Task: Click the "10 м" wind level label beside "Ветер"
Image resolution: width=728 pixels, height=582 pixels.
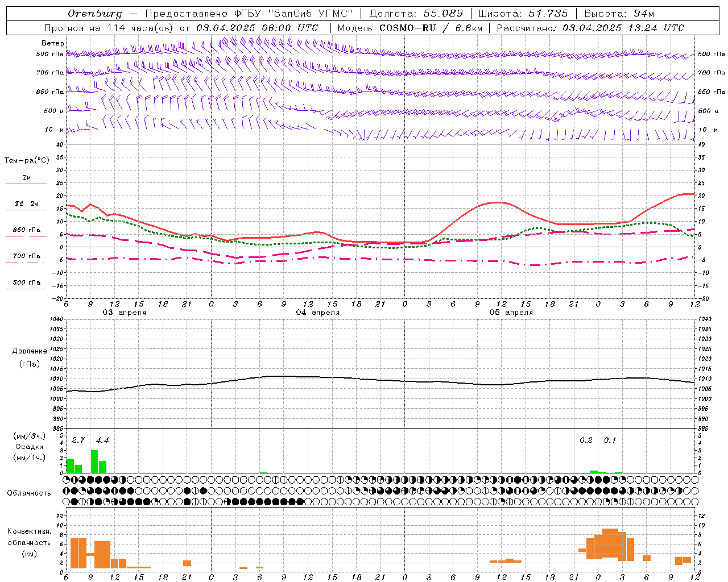Action: [55, 130]
